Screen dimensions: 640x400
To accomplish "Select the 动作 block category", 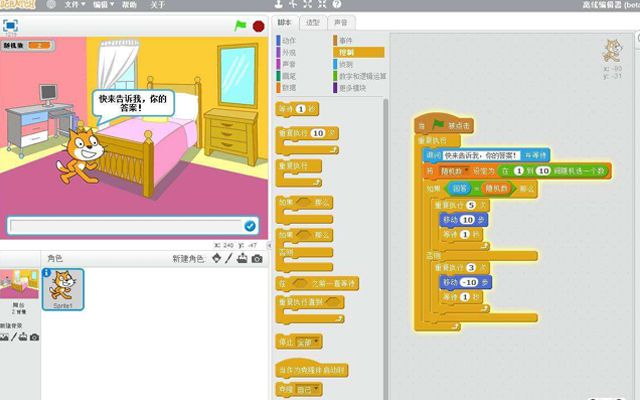I will click(x=289, y=41).
